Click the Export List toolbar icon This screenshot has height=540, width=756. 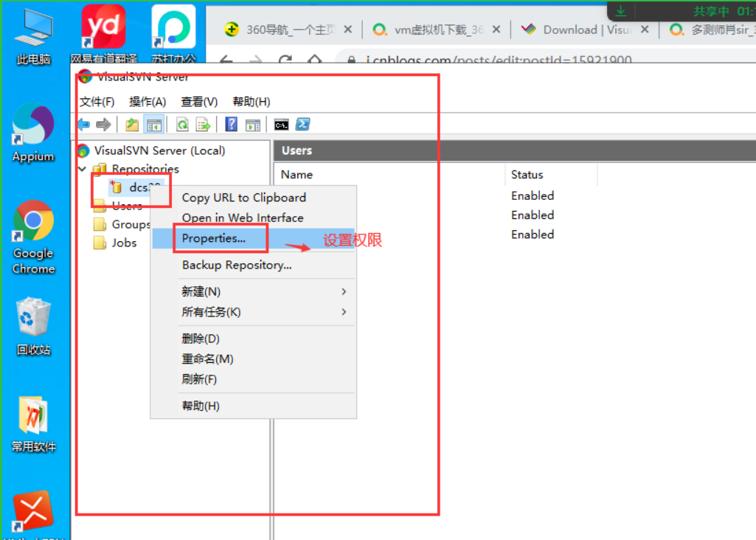pyautogui.click(x=203, y=125)
